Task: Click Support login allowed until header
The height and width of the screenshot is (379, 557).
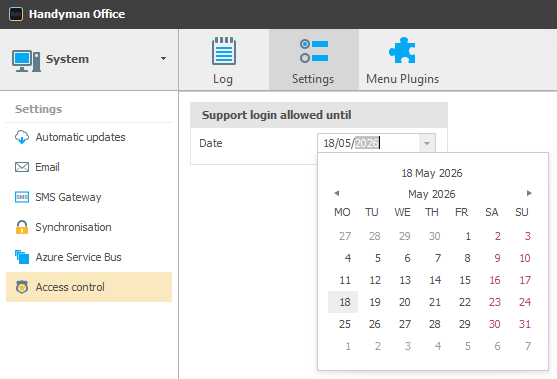Action: coord(319,115)
